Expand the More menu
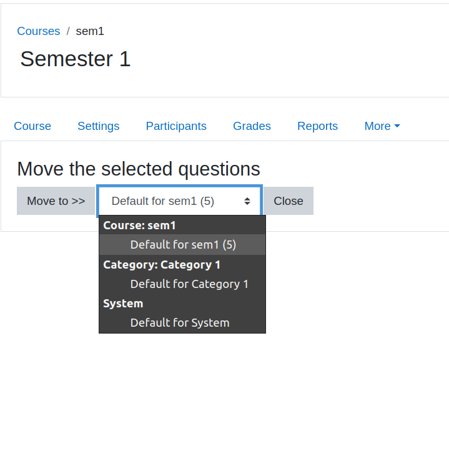 tap(382, 126)
